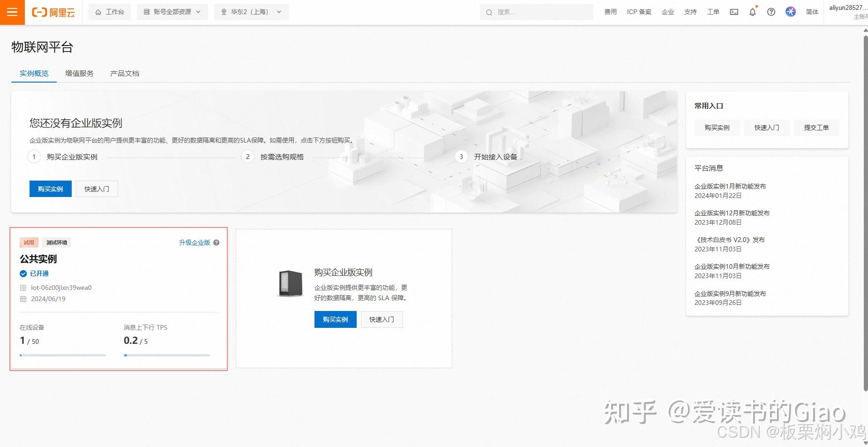
Task: Click the calendar icon beside 2024/06/19
Action: (23, 299)
